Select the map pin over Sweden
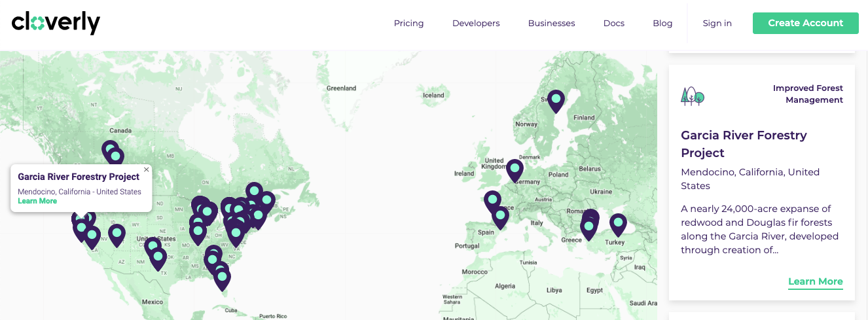Screen dimensions: 868x320 [x=556, y=101]
